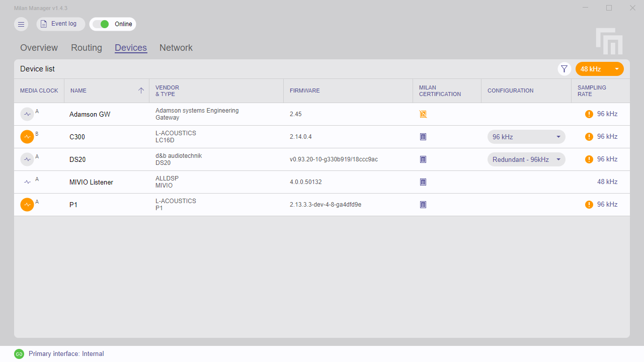This screenshot has height=362, width=644.
Task: Toggle the DS20 media clock indicator
Action: pos(27,159)
